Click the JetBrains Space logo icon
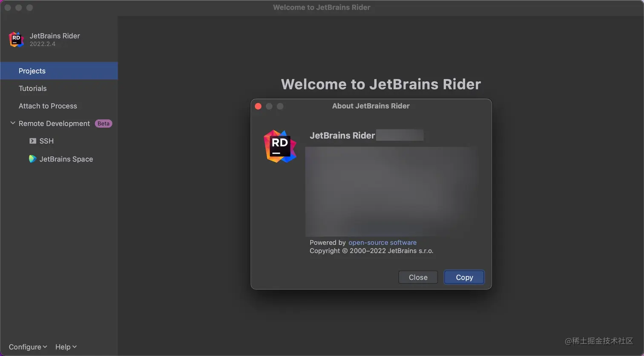 [33, 159]
